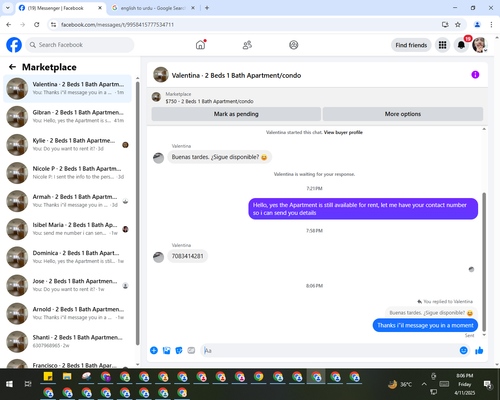The height and width of the screenshot is (400, 500).
Task: Select the 7083414281 message bubble
Action: (187, 256)
